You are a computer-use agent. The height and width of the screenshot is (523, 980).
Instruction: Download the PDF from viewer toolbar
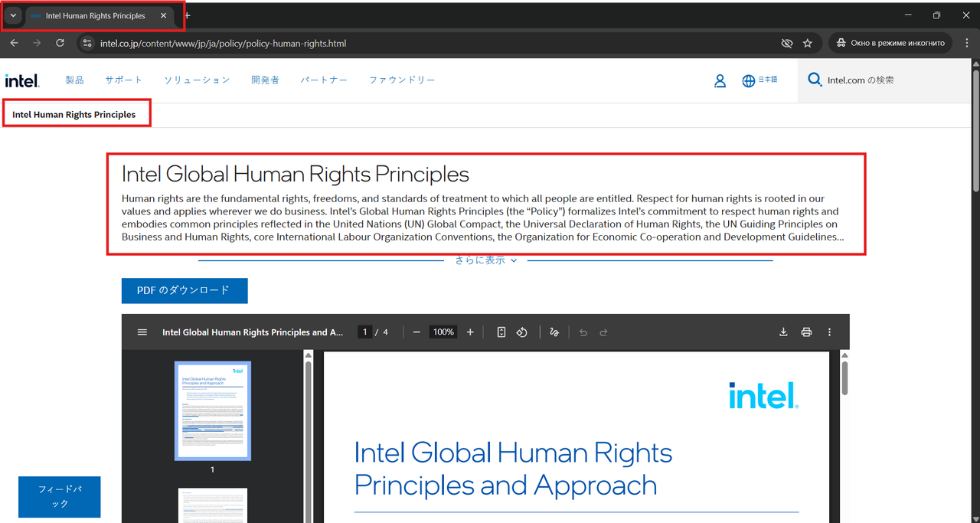click(783, 332)
